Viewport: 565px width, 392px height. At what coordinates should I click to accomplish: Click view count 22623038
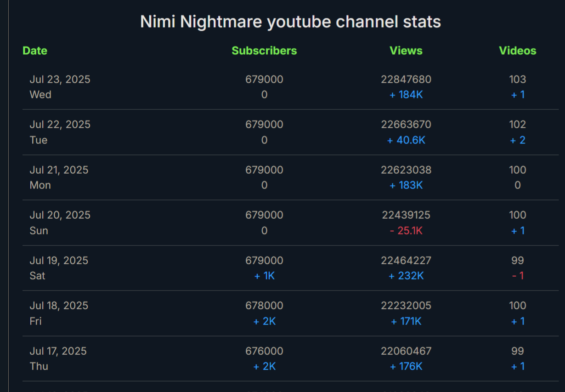click(406, 170)
